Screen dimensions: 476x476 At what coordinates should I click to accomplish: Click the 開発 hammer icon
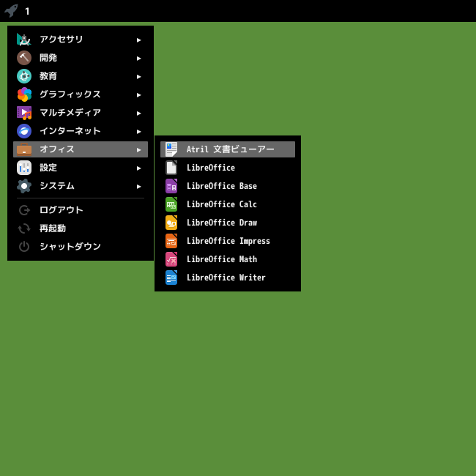(24, 58)
